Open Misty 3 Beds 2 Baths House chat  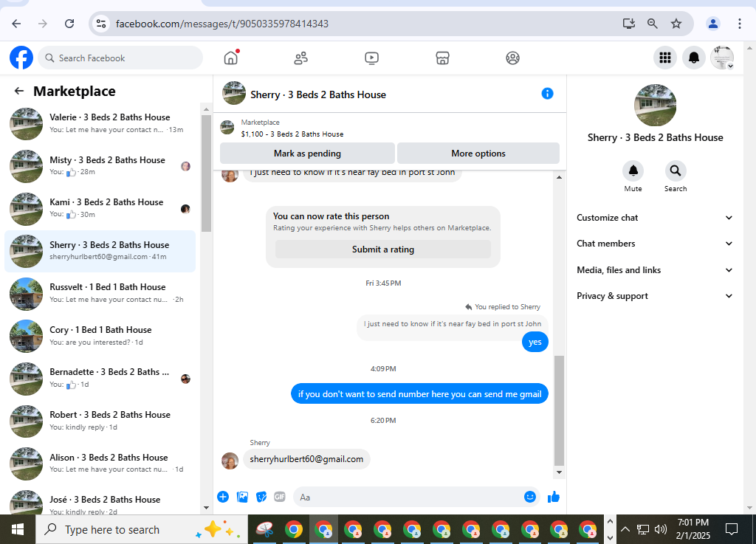pos(100,166)
